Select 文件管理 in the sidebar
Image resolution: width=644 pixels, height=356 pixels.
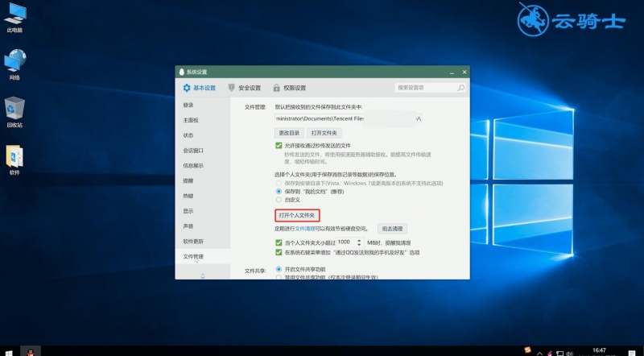(203, 256)
